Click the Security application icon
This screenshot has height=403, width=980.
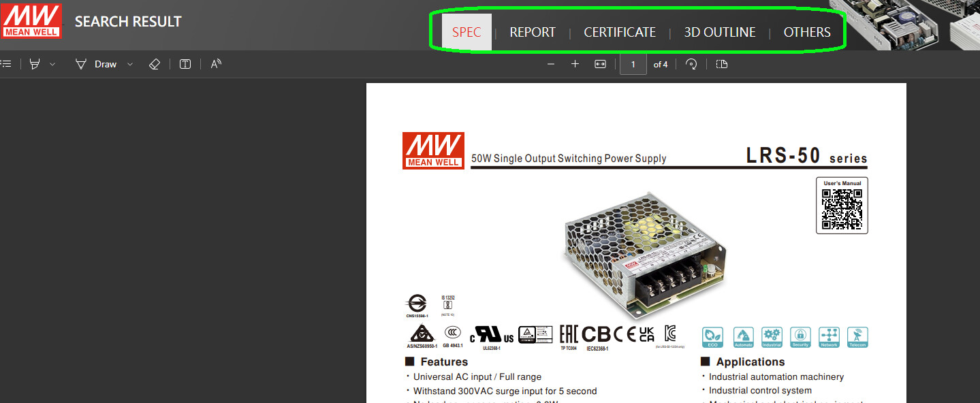coord(801,337)
